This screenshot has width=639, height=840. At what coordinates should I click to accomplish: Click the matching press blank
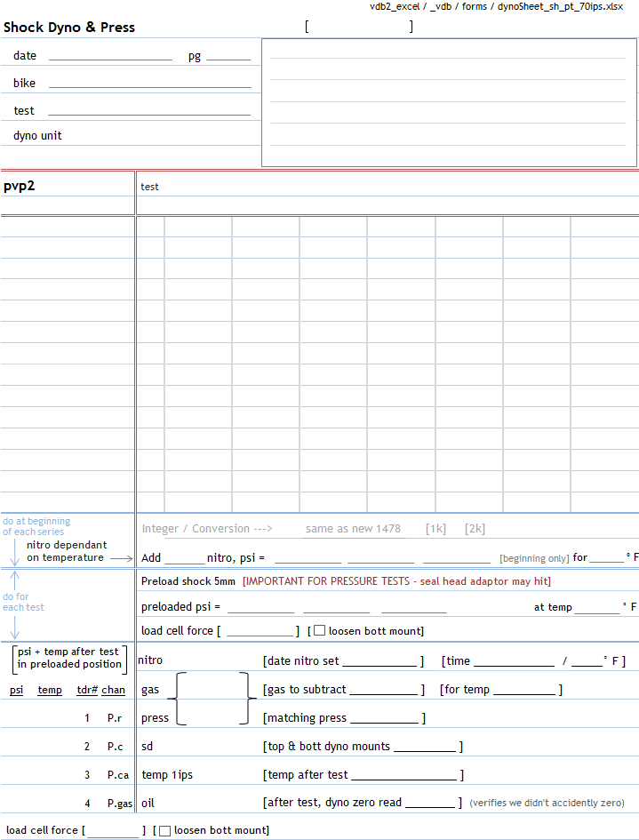(384, 718)
